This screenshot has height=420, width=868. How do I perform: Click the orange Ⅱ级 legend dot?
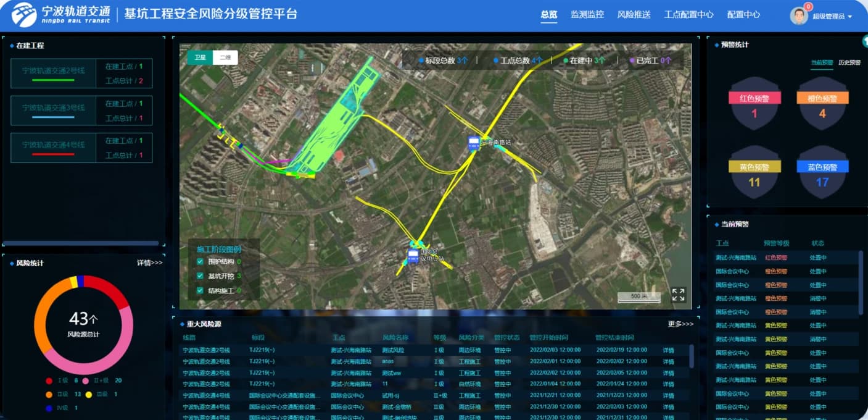(x=49, y=395)
